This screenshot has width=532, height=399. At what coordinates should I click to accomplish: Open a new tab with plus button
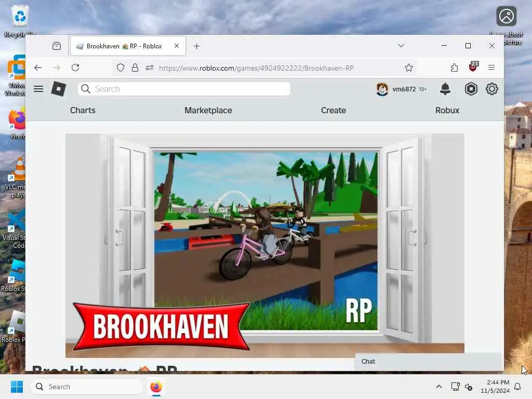click(196, 46)
